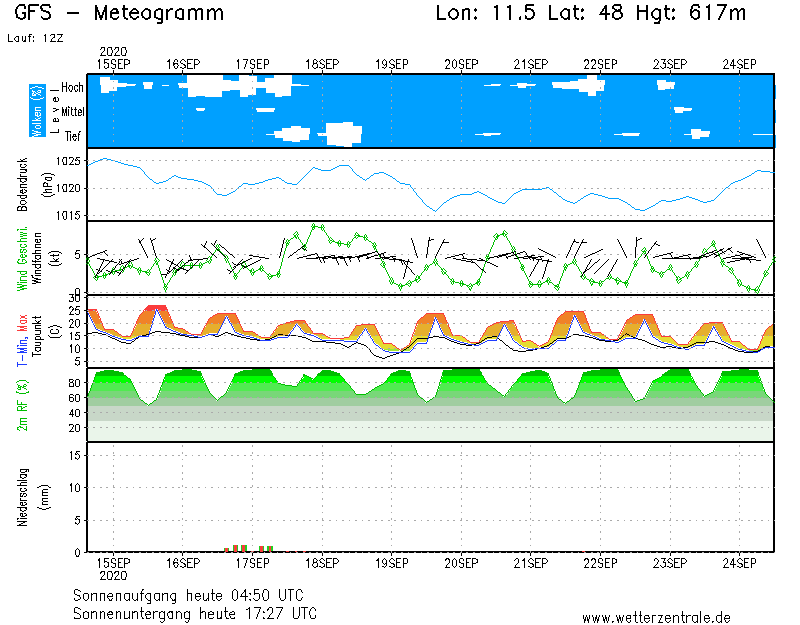800x625 pixels.
Task: Select the 'Lon: 11.5 Lat: 48 Hgt: 617m' header
Action: 591,13
